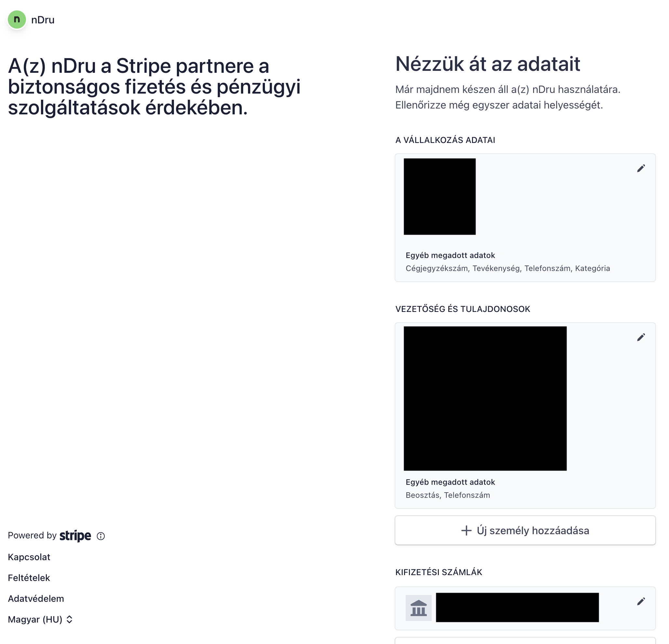Open the Magyar (HU) language selector
Viewport: 669px width, 644px height.
[40, 619]
